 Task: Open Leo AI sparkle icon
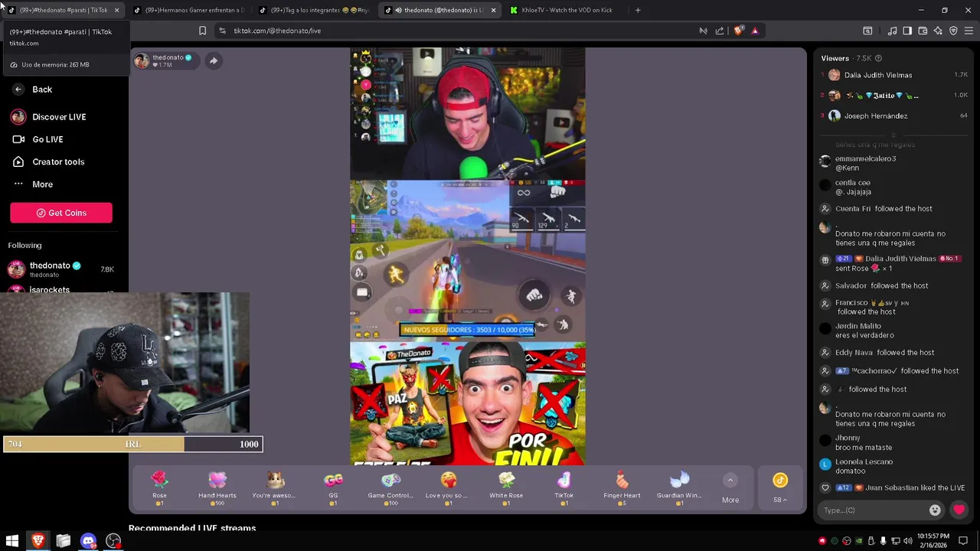(x=938, y=31)
